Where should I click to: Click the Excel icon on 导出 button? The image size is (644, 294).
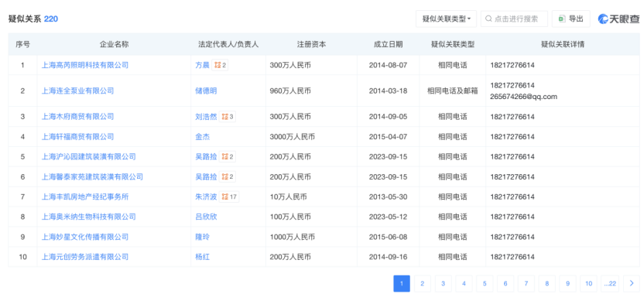tap(561, 19)
